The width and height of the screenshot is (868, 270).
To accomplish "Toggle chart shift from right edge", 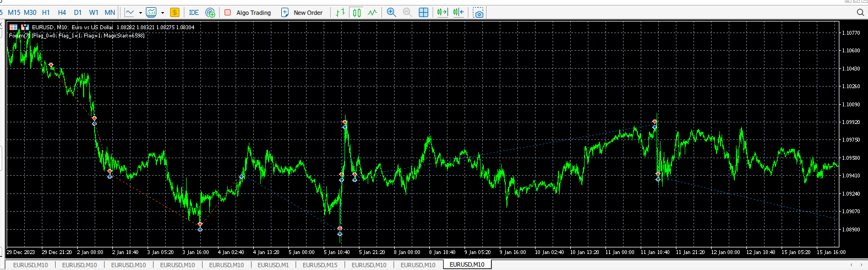I will [x=458, y=12].
